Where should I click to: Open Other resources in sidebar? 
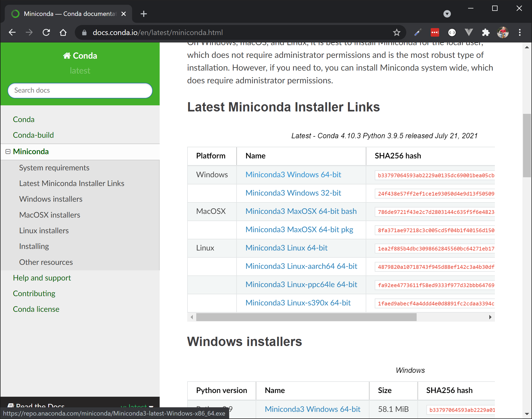46,262
